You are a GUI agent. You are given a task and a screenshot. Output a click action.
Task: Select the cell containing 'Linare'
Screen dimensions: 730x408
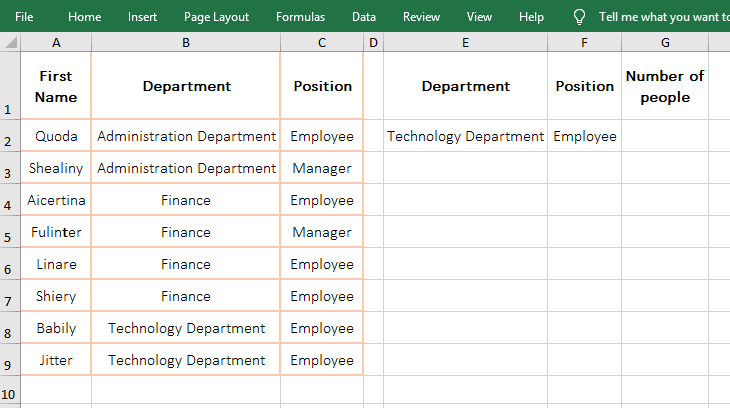pos(56,264)
